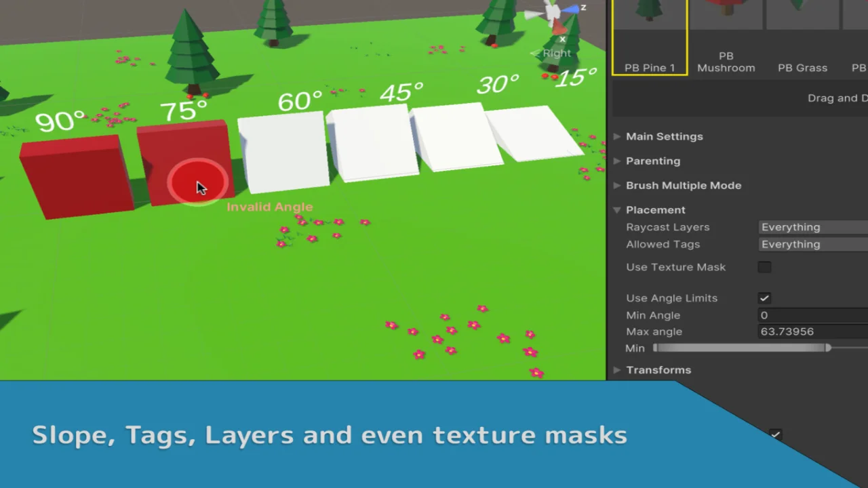Click the blue Z axis gizmo cone
The height and width of the screenshot is (488, 868).
tap(574, 9)
